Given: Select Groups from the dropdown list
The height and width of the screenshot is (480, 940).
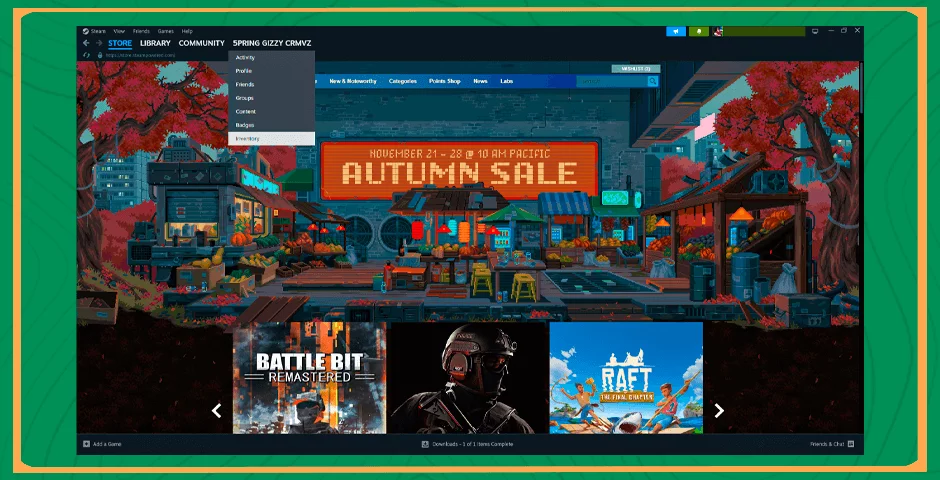Looking at the screenshot, I should pyautogui.click(x=272, y=98).
